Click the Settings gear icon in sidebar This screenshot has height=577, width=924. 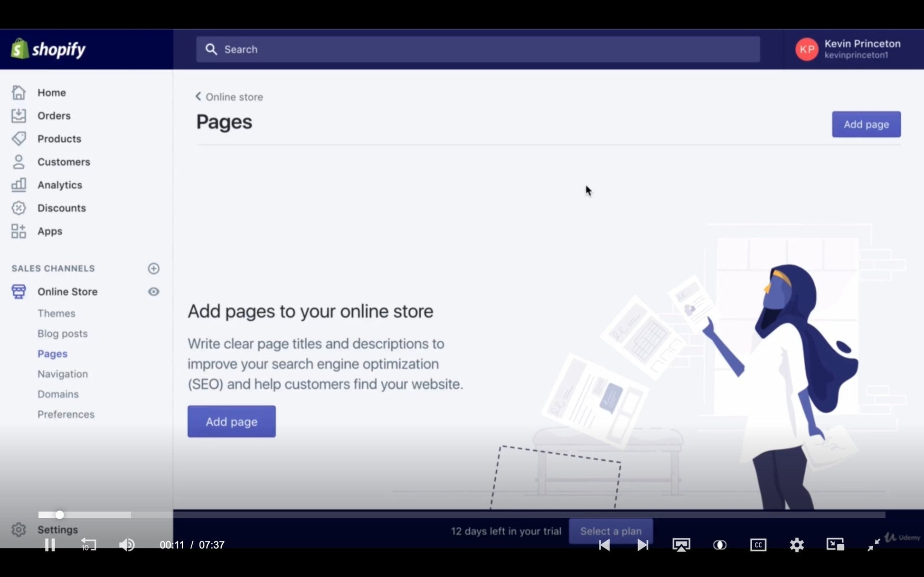19,530
